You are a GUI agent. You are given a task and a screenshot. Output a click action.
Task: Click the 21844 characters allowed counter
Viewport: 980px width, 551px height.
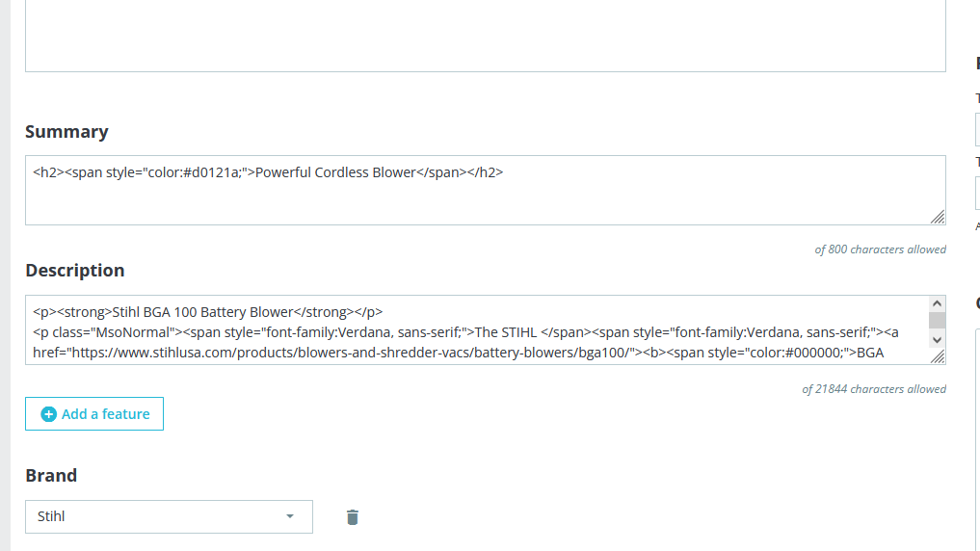pyautogui.click(x=874, y=388)
